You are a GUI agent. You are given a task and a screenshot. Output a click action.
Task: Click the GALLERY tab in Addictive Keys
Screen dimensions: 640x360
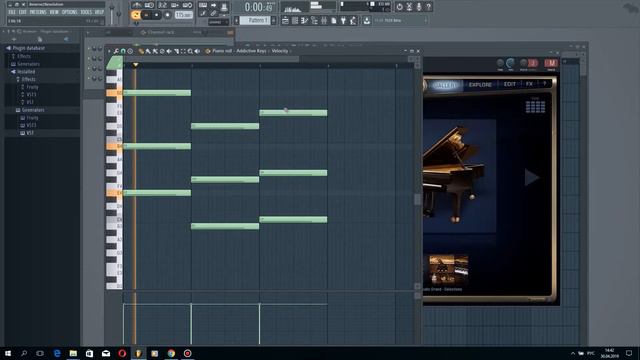[x=444, y=85]
